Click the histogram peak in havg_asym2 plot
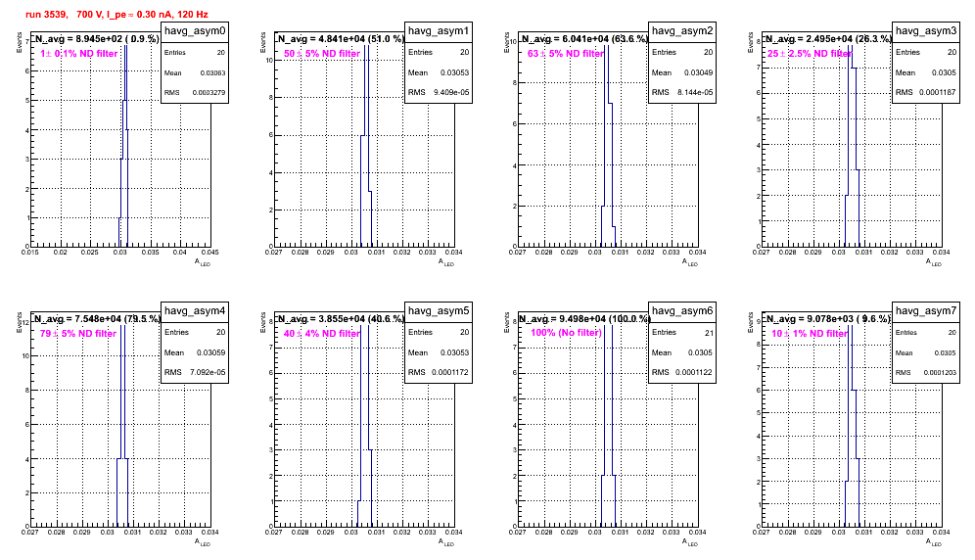This screenshot has width=975, height=560. (607, 47)
